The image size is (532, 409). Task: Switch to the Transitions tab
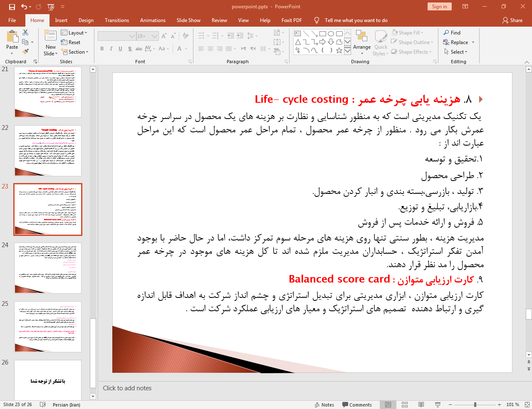coord(117,20)
